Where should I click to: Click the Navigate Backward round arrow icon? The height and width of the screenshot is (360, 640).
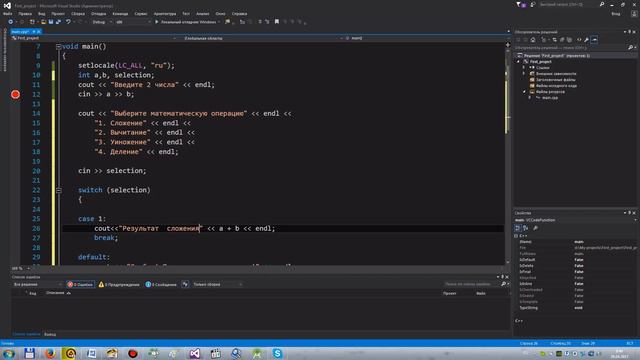[x=11, y=22]
